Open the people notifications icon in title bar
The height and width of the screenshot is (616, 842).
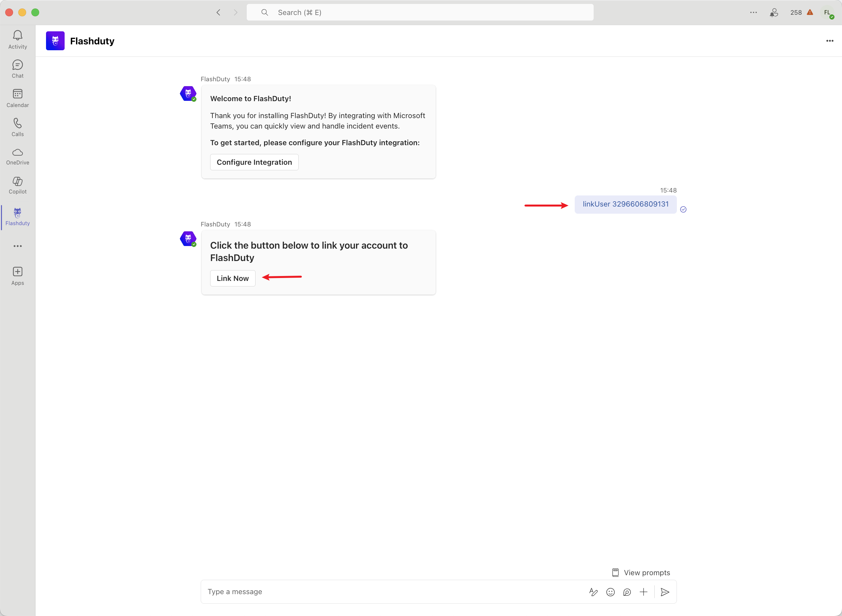point(774,13)
